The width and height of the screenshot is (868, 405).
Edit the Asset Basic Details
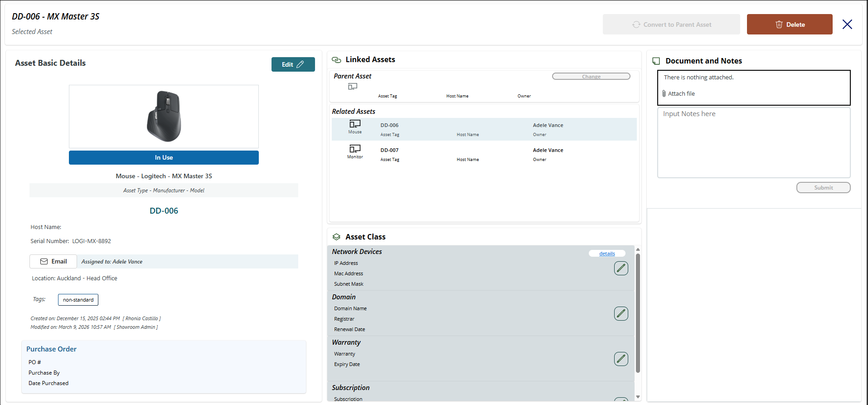tap(293, 64)
